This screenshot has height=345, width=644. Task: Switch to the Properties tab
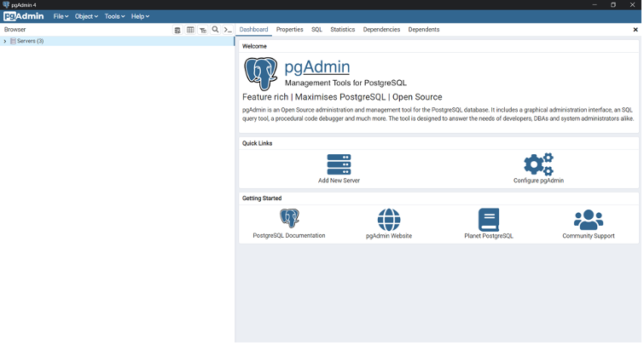coord(289,30)
